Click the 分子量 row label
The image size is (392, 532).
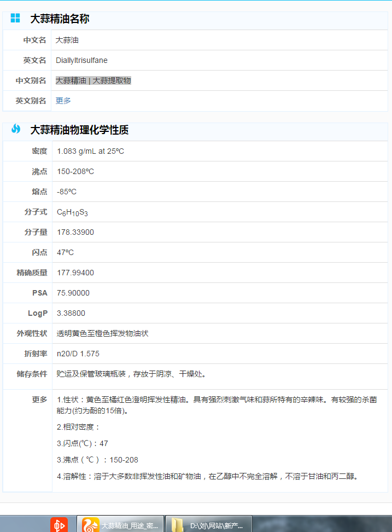click(36, 232)
